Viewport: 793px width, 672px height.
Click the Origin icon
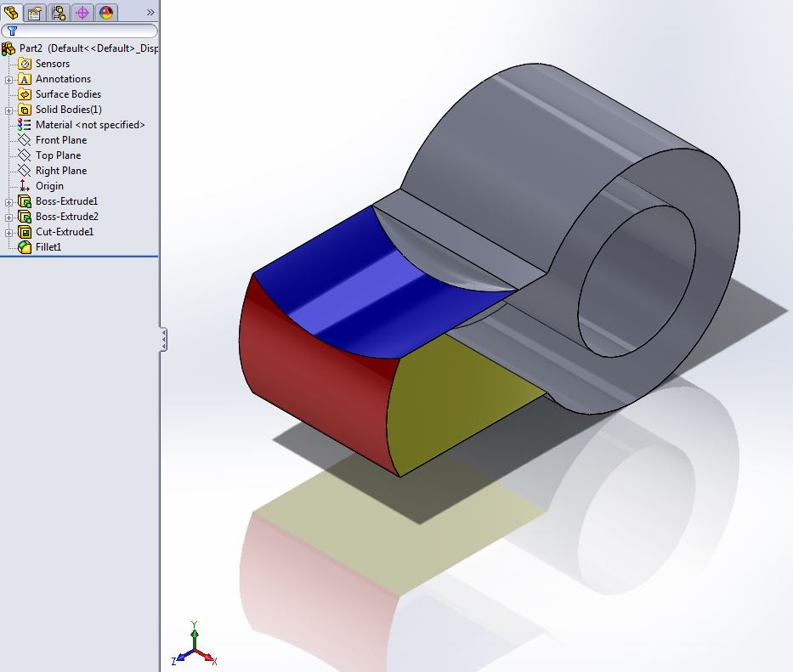click(x=24, y=186)
